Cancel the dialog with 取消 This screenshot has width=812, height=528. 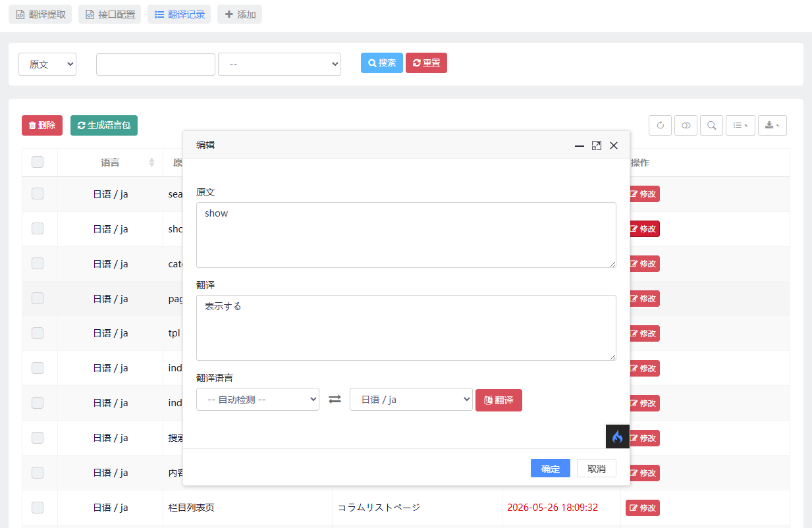pos(597,468)
